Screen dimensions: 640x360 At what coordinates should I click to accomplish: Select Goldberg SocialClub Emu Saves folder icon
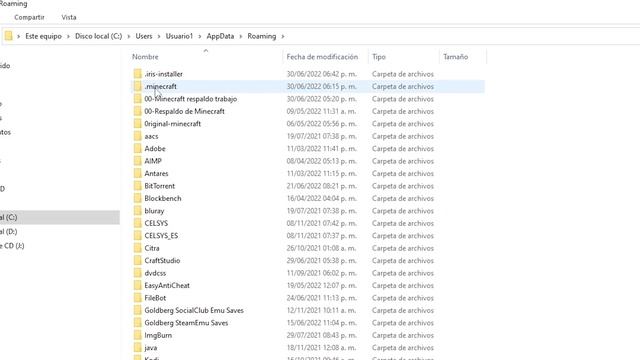[138, 310]
